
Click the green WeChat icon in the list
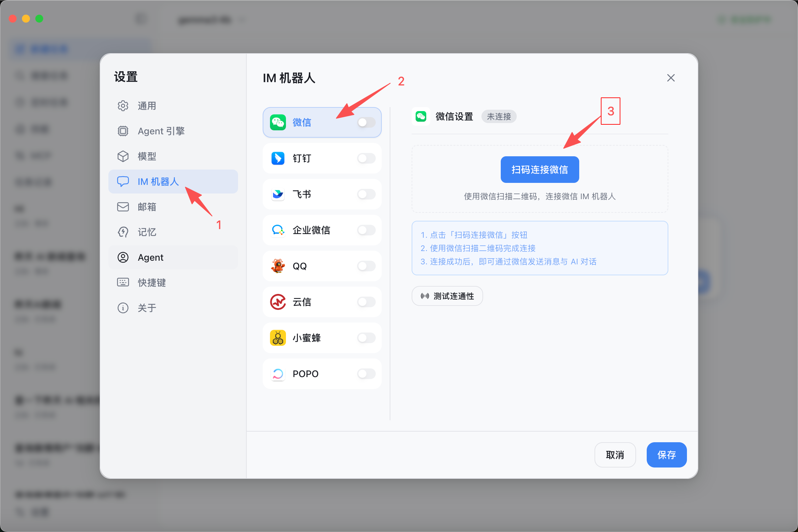(x=278, y=122)
